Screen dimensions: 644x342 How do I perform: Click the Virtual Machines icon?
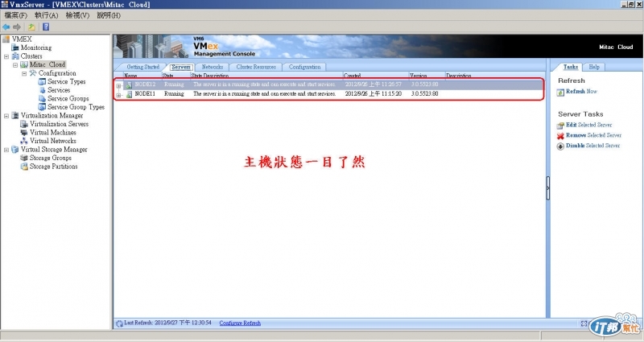click(24, 133)
